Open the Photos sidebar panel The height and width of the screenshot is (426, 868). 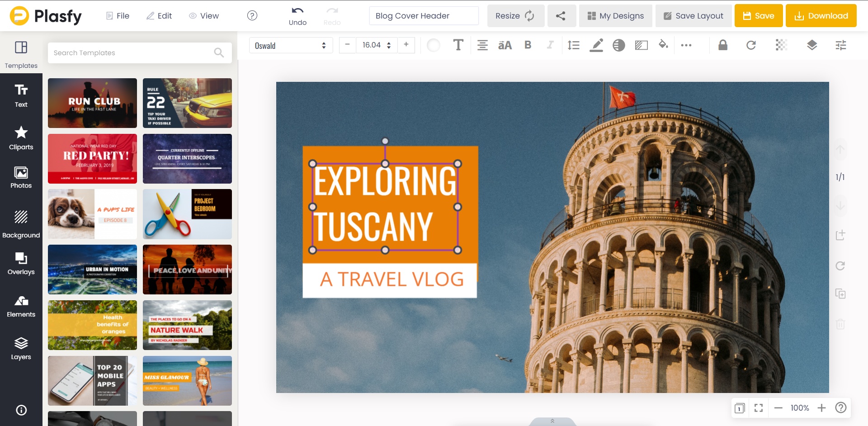coord(21,177)
